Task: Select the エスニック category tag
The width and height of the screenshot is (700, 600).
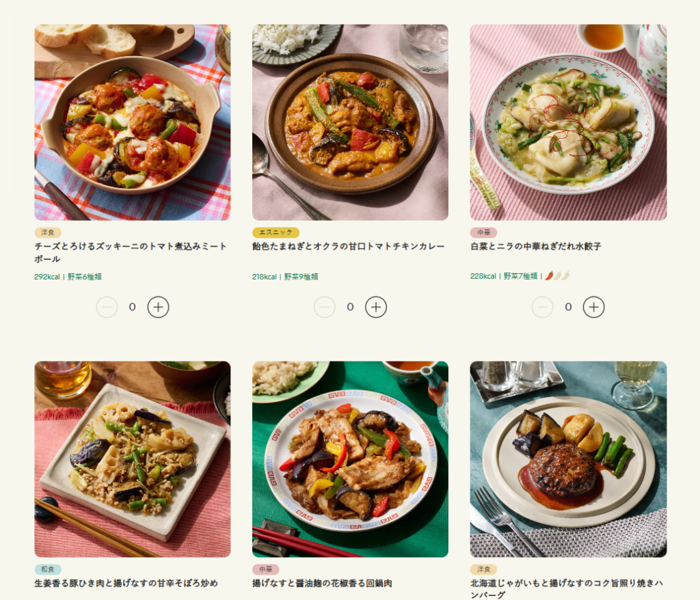Action: (x=275, y=232)
